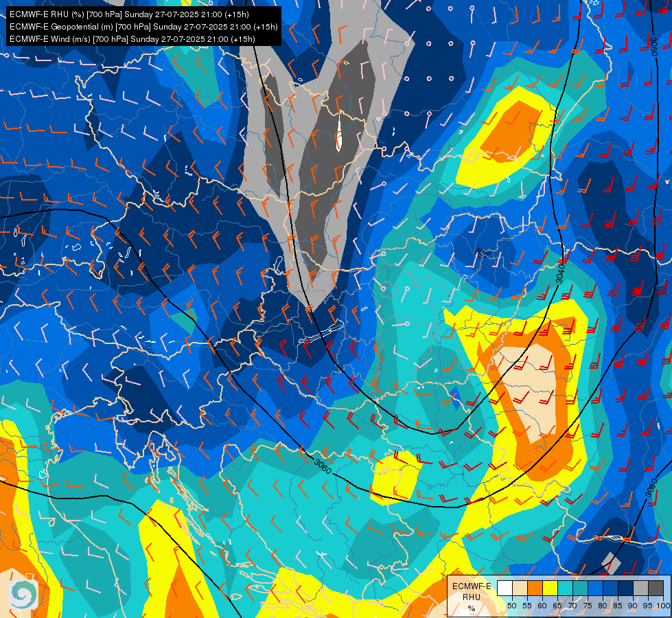The height and width of the screenshot is (618, 672).
Task: Pick the teal 70–75 legend swatch
Action: click(580, 588)
